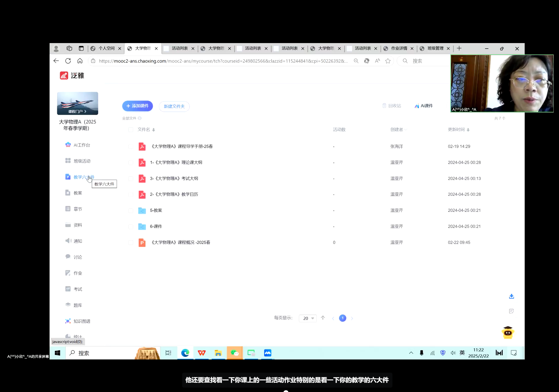559x392 pixels.
Task: Click the 新建文件夹 button
Action: pos(174,106)
